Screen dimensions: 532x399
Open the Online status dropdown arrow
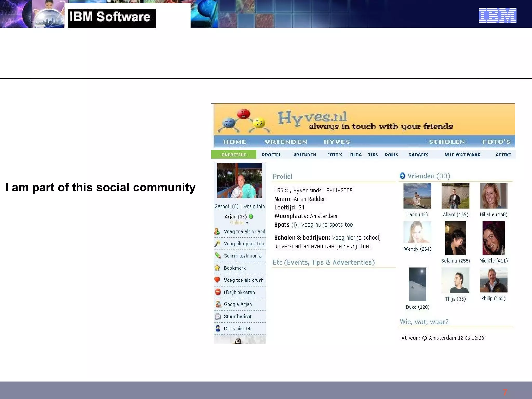247,223
